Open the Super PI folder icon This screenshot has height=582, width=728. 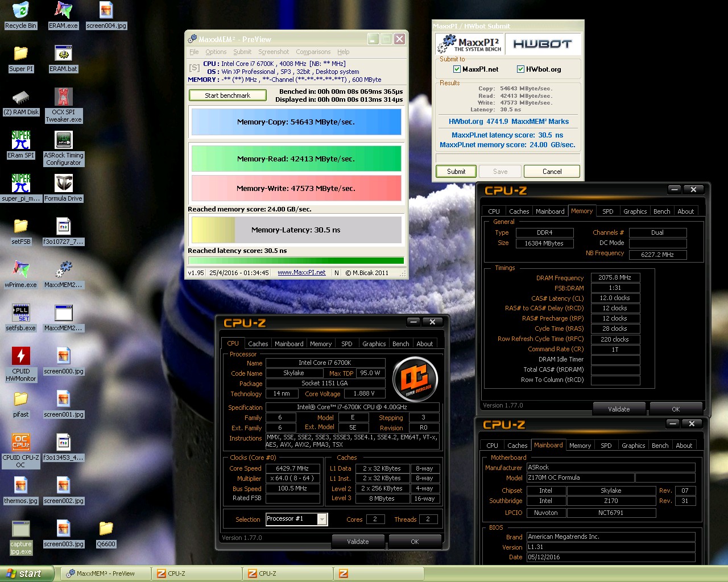20,59
